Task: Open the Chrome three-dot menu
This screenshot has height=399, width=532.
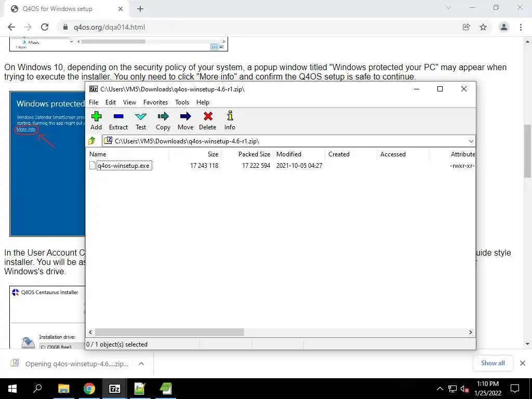Action: [x=521, y=27]
